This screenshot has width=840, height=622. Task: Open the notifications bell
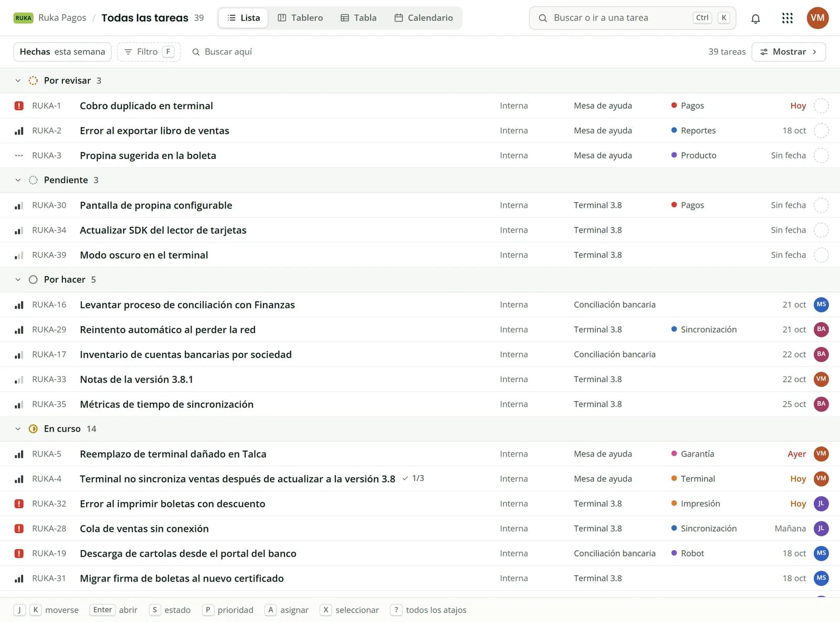(755, 18)
